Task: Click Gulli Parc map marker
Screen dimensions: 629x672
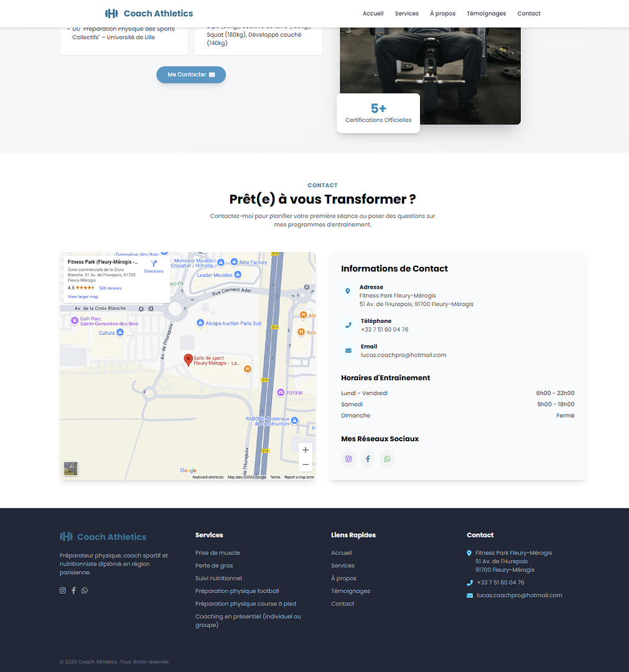Action: pos(75,320)
